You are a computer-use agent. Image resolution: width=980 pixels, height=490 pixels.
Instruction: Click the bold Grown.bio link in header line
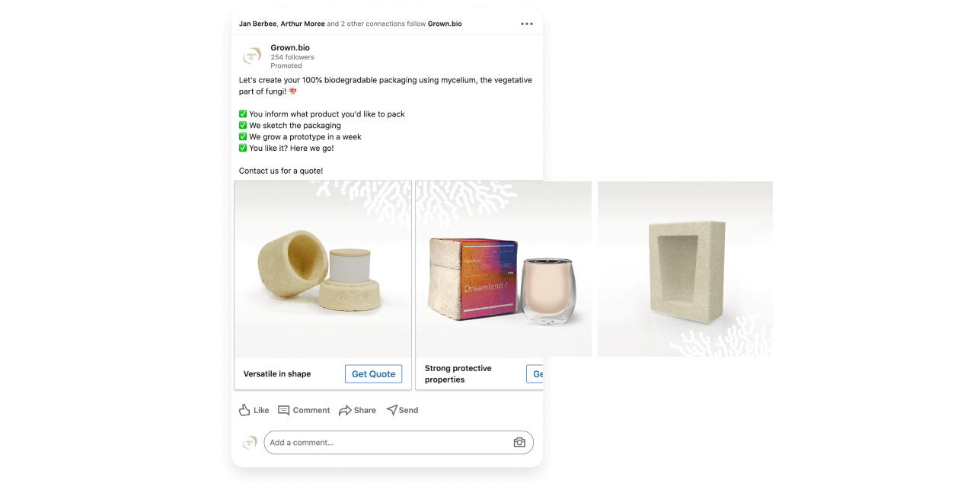point(445,24)
